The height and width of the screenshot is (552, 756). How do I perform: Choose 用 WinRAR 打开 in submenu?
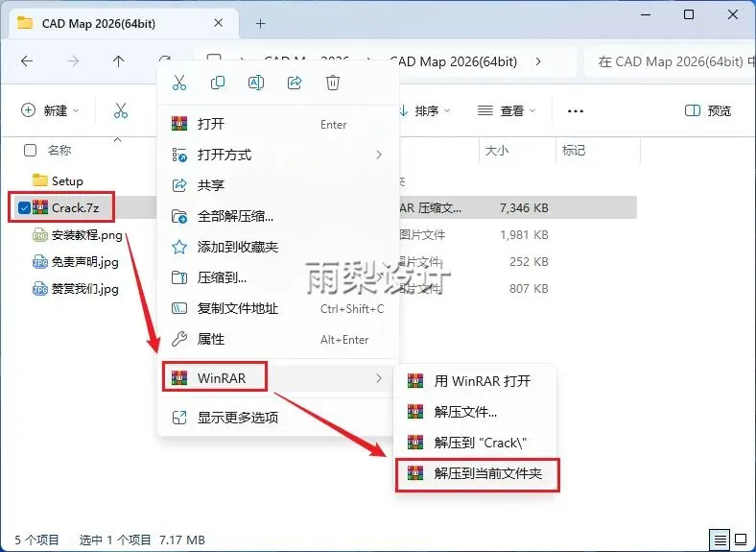point(476,381)
